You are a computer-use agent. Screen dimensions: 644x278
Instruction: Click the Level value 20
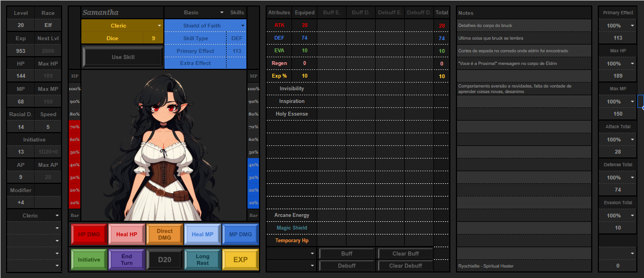tap(21, 25)
